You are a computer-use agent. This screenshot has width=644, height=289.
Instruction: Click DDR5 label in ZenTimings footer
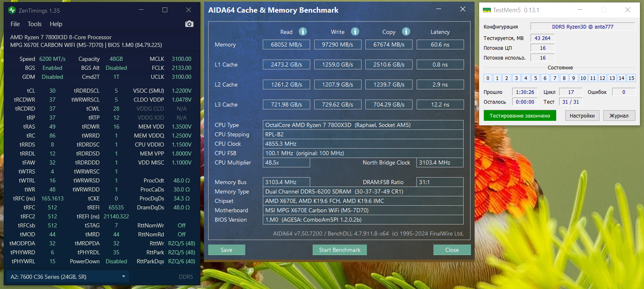click(186, 277)
